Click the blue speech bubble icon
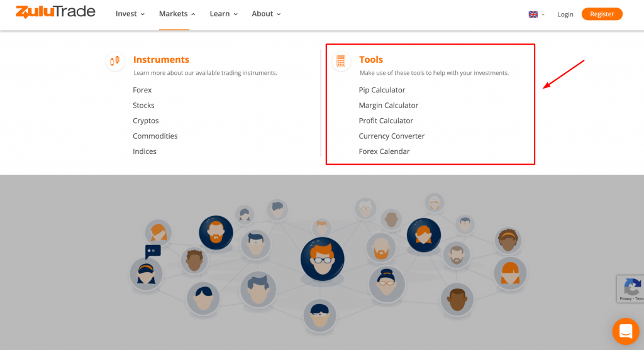Viewport: 644px width, 350px height. (x=153, y=251)
